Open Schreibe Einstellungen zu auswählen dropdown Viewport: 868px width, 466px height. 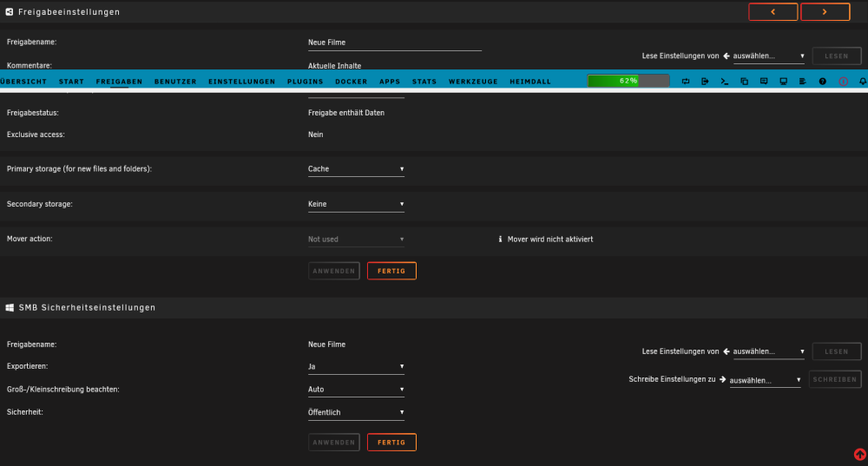pos(765,380)
